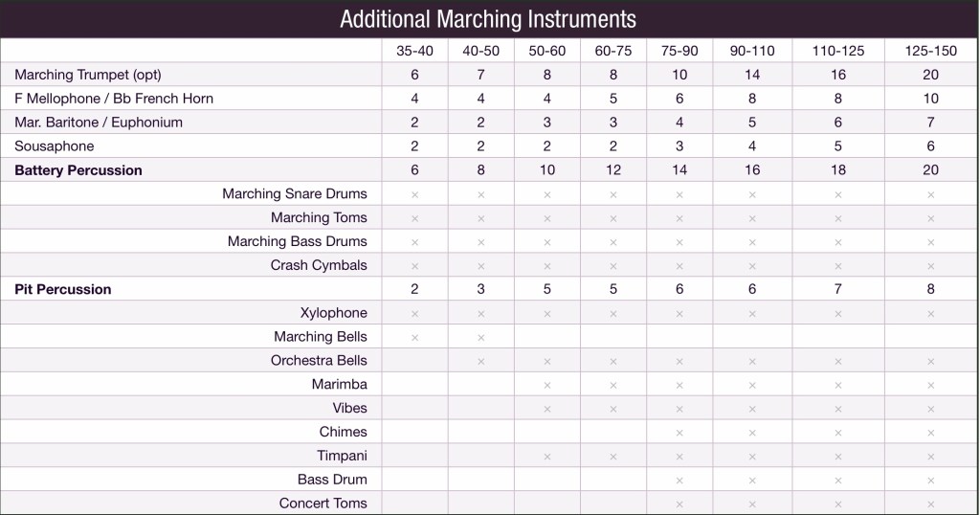Select Marching Trumpet value 20 under 125-150
Image resolution: width=980 pixels, height=515 pixels.
point(930,75)
